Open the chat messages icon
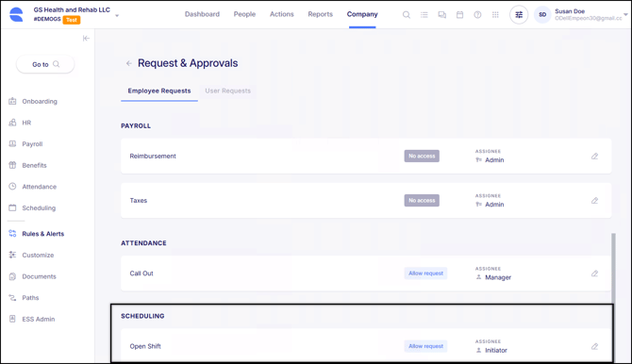Screen dimensions: 632x364 click(441, 15)
